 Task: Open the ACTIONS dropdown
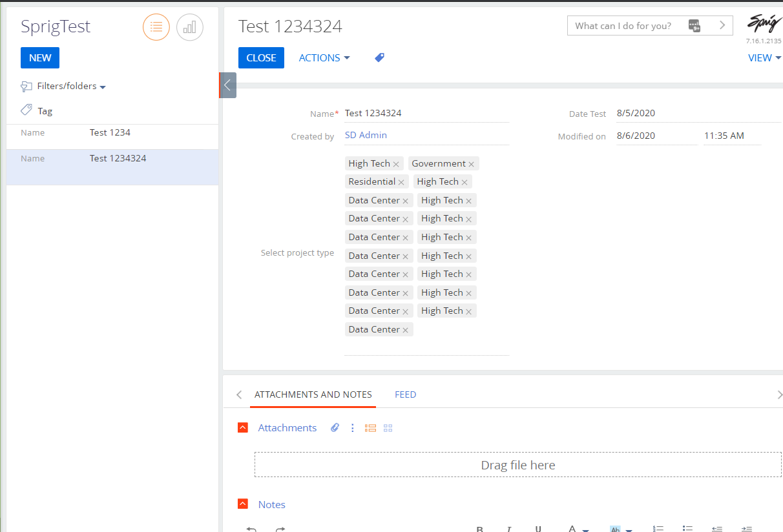click(x=324, y=57)
